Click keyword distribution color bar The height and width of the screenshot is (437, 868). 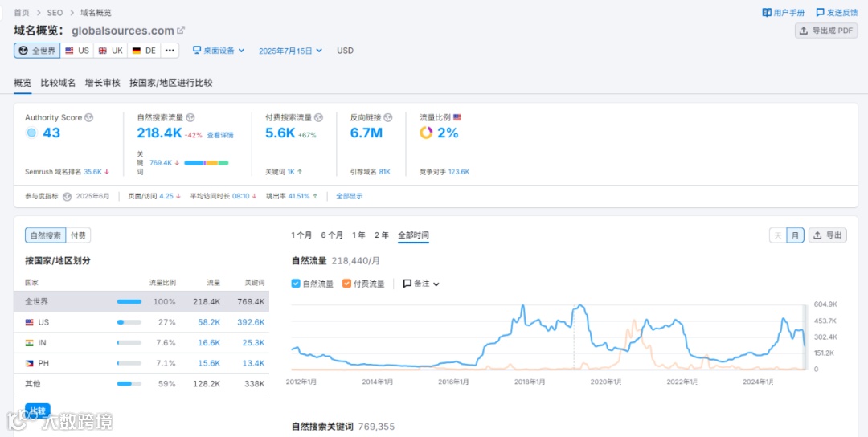[206, 162]
